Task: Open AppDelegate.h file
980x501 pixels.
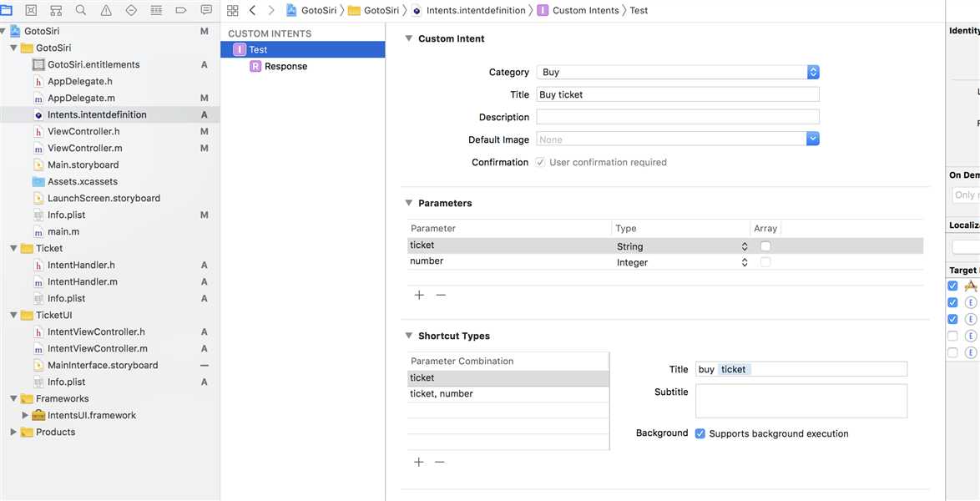Action: point(79,81)
